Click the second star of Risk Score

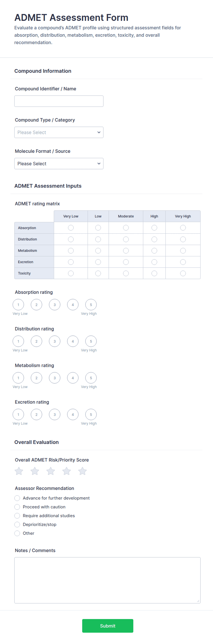[x=35, y=471]
